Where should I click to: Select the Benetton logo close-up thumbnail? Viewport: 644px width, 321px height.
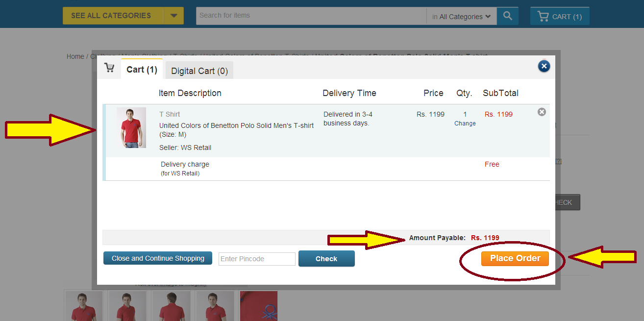click(x=259, y=306)
